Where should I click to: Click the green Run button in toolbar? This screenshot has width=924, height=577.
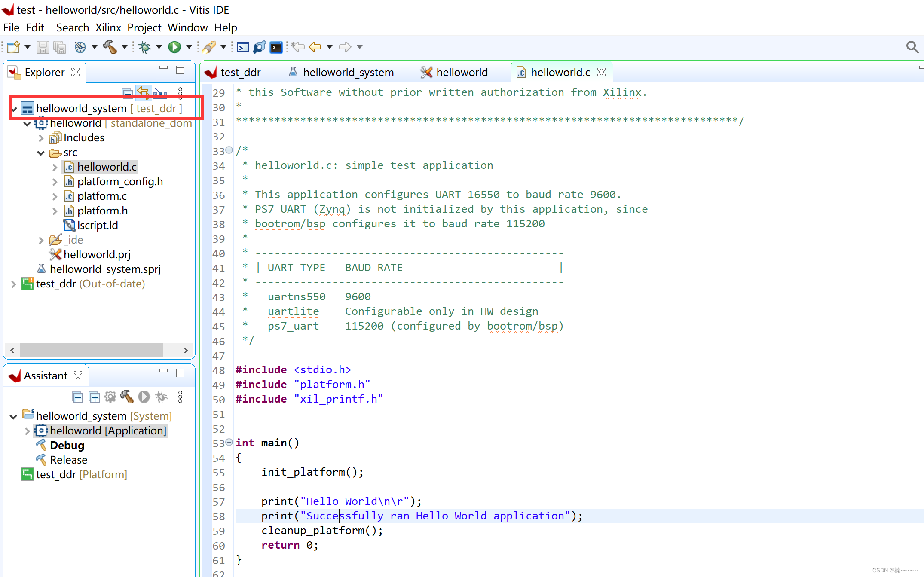point(174,47)
